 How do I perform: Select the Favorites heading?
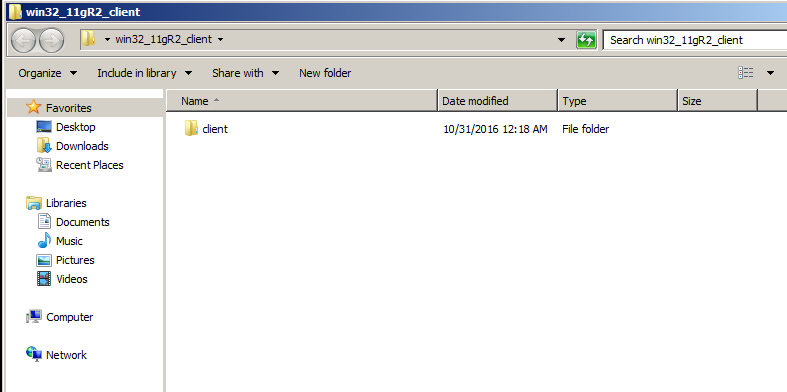(x=69, y=108)
